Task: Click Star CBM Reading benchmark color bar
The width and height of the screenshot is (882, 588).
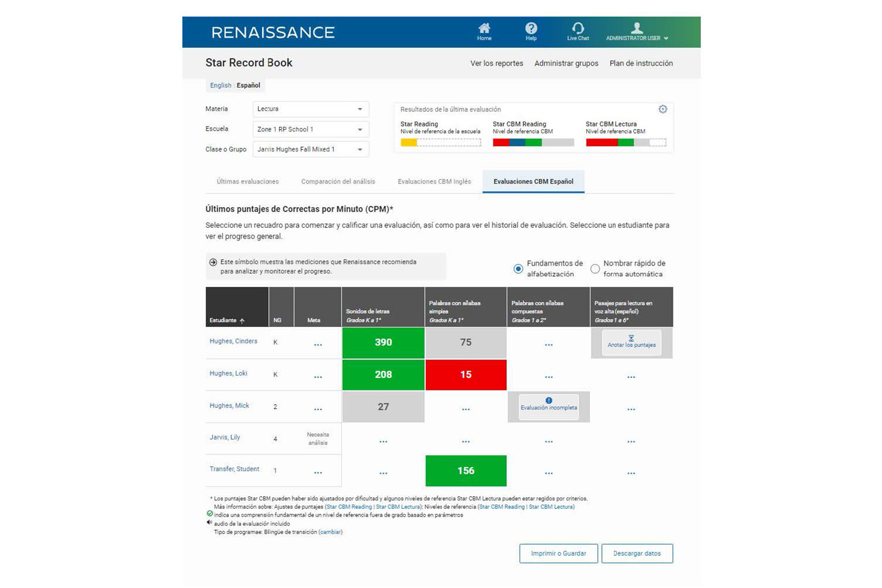Action: [x=533, y=143]
